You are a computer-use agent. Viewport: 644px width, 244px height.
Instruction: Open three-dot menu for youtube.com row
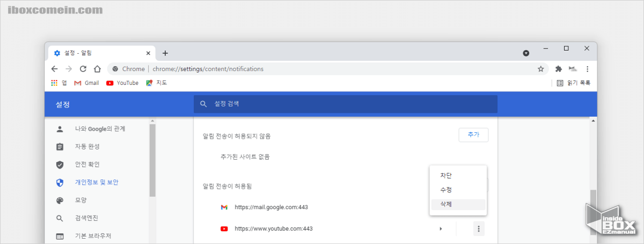[479, 229]
